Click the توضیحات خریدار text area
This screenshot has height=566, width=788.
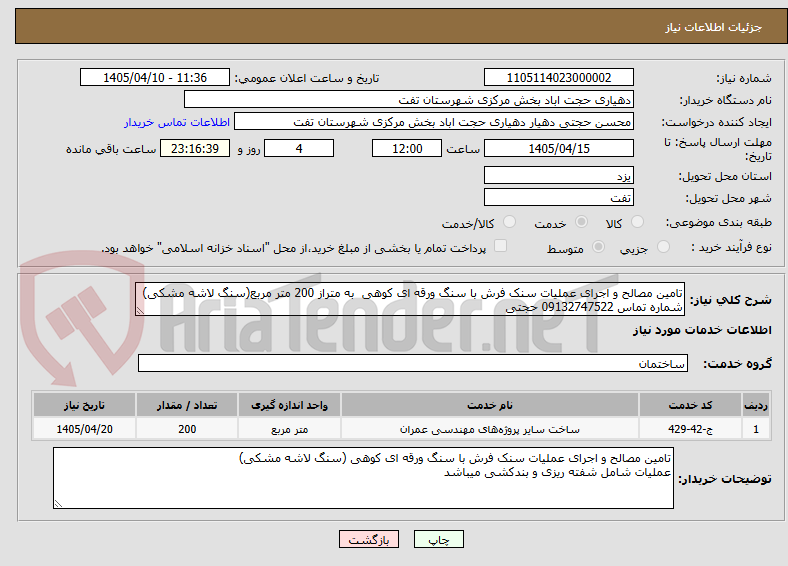[x=363, y=478]
